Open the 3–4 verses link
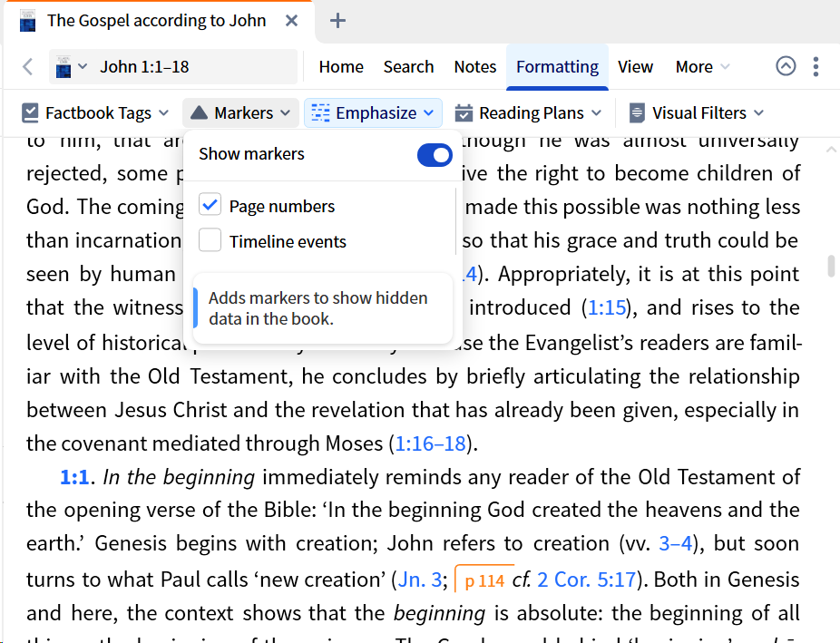The image size is (840, 643). (676, 543)
